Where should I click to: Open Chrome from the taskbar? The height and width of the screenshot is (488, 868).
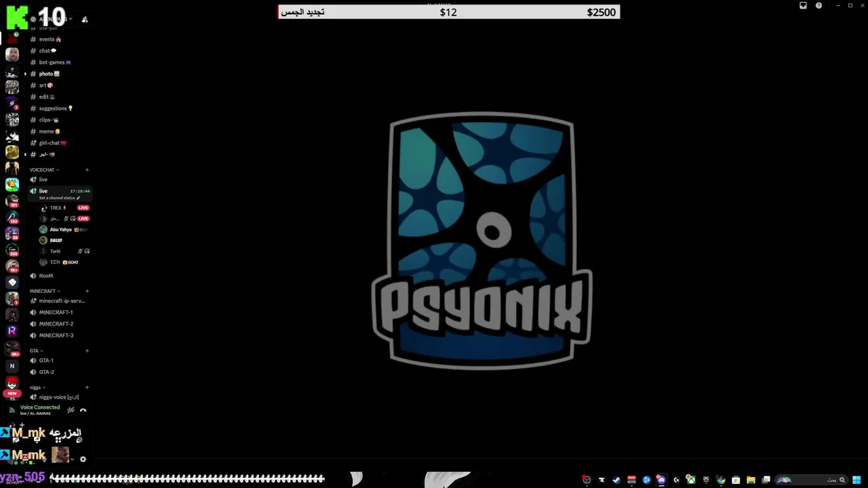pos(721,480)
